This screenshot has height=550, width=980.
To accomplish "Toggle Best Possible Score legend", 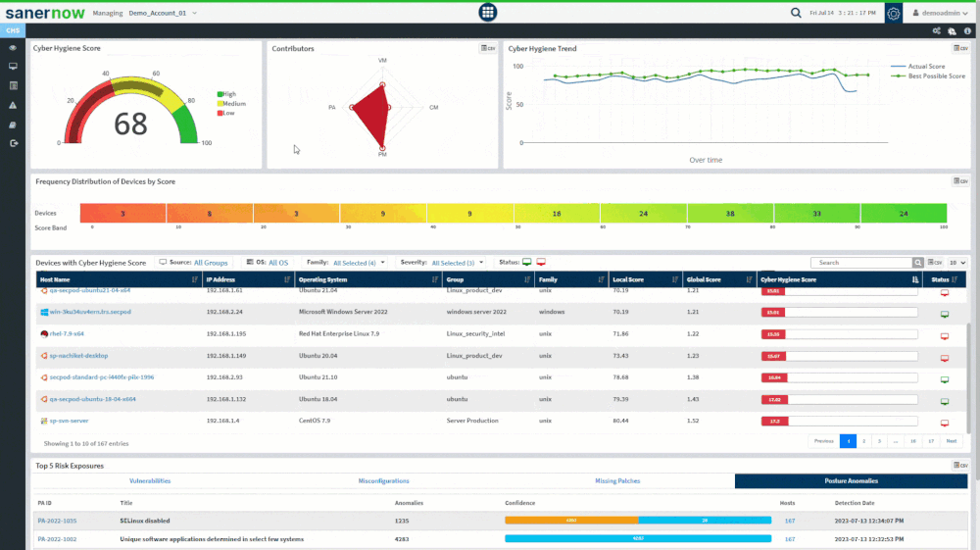I will (928, 76).
